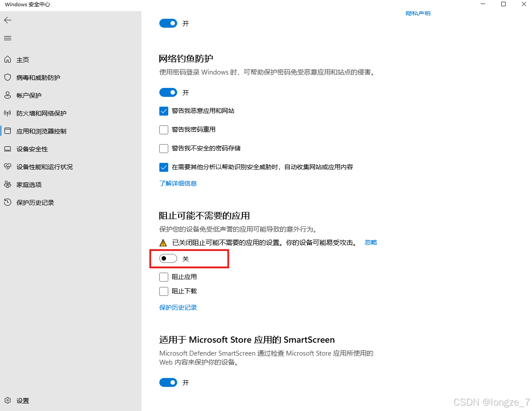Toggle the topmost switch set to 开
532x411 pixels.
[168, 23]
